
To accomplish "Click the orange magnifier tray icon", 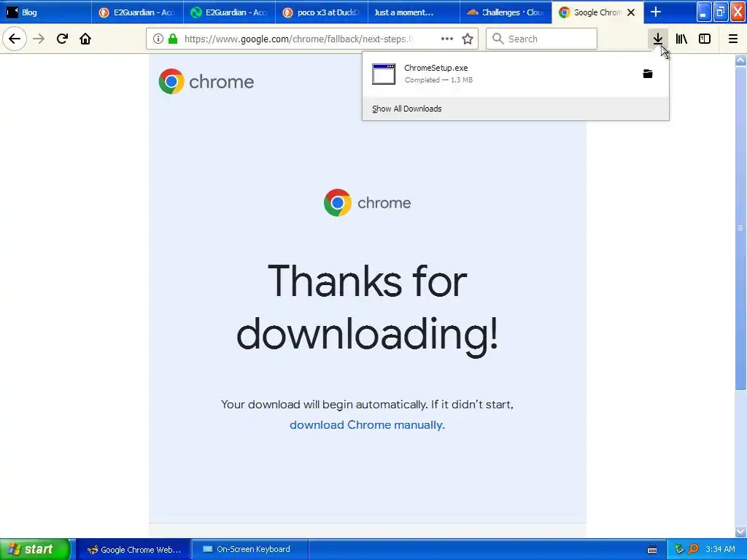I will (x=693, y=549).
